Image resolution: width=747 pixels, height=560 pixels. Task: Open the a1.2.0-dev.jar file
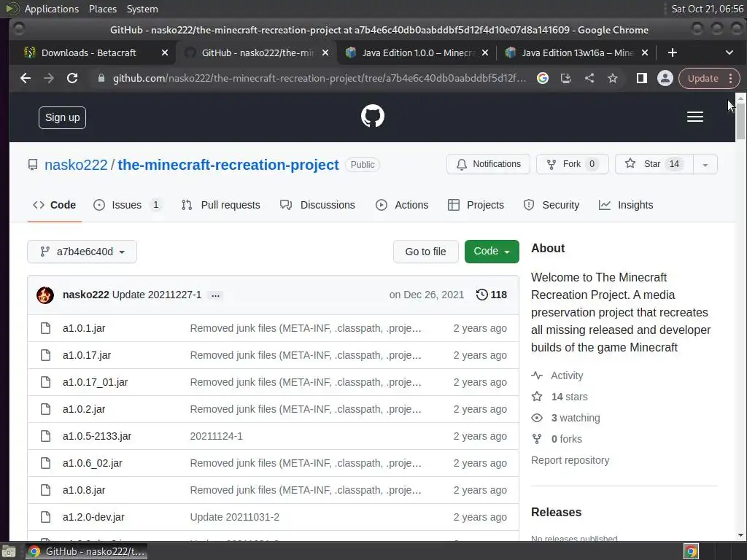pyautogui.click(x=93, y=517)
